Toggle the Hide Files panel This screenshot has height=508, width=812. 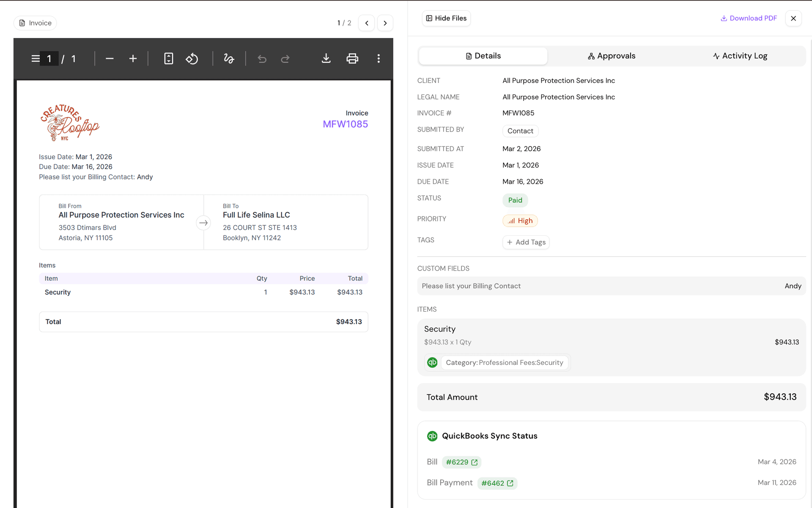[446, 18]
